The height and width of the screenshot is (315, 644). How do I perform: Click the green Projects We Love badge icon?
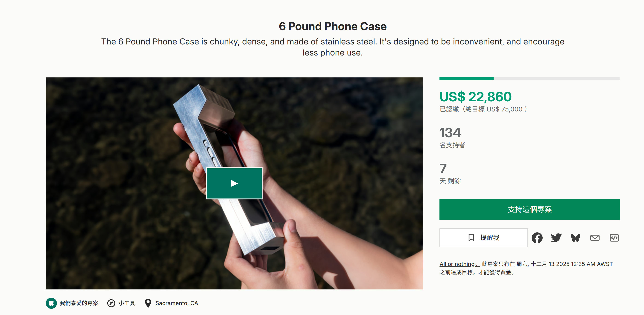click(51, 303)
